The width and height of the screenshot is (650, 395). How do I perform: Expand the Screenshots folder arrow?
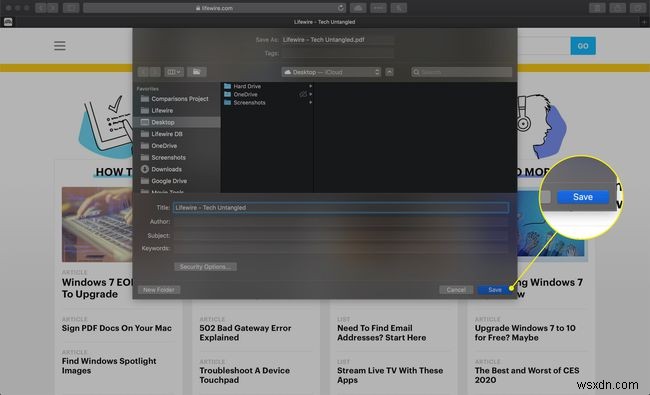pyautogui.click(x=310, y=102)
